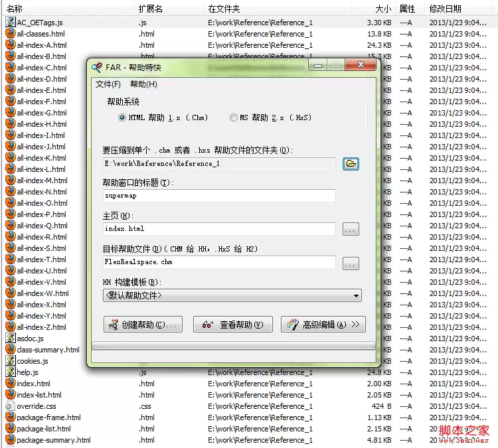Click the FAR application icon in the title bar
Viewport: 498px width, 448px height.
97,67
